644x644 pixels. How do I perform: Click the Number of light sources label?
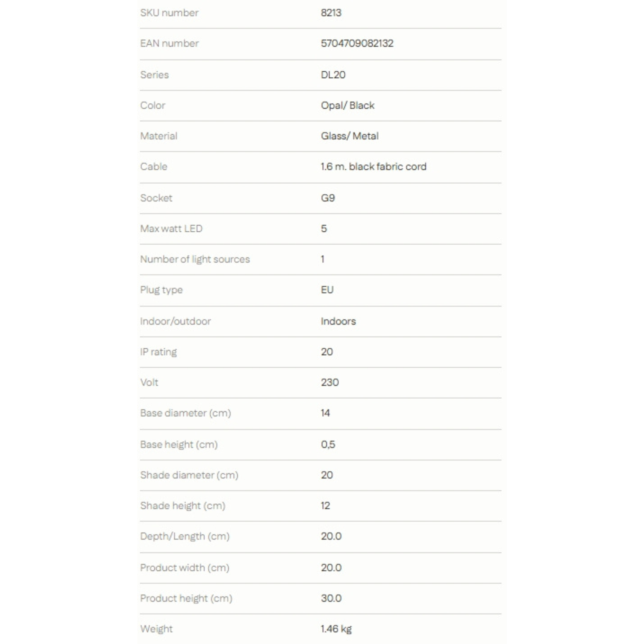(x=195, y=259)
